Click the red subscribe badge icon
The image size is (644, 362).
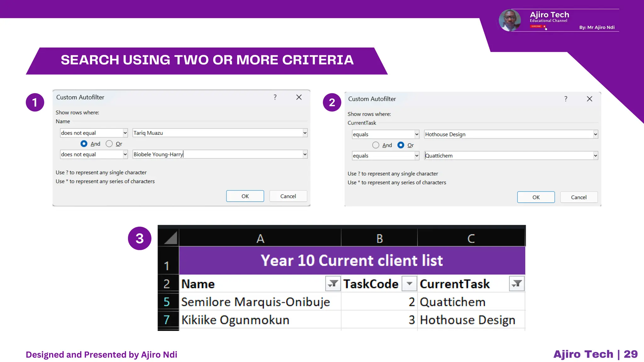(x=536, y=26)
